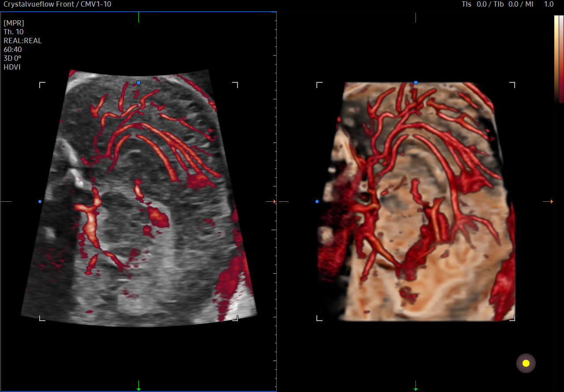
Task: Click blue dot left of rendered 3D view
Action: click(x=317, y=201)
